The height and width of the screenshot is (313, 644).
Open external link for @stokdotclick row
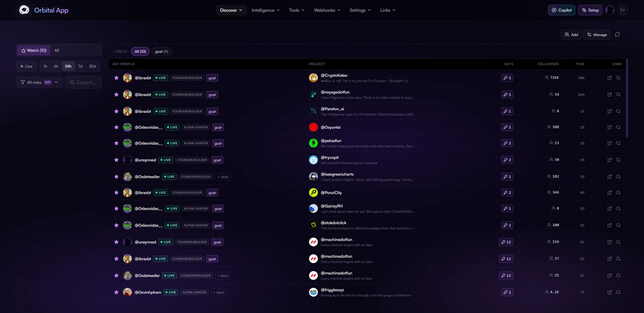[x=609, y=225]
